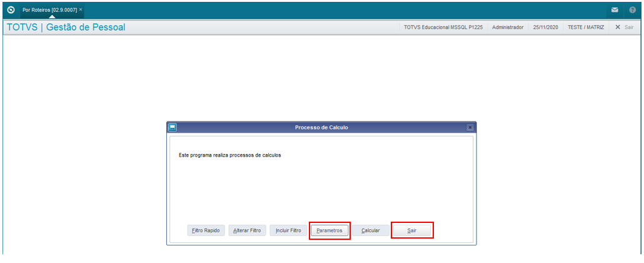Click the date 25/11/2020 in header
The image size is (644, 263).
545,27
